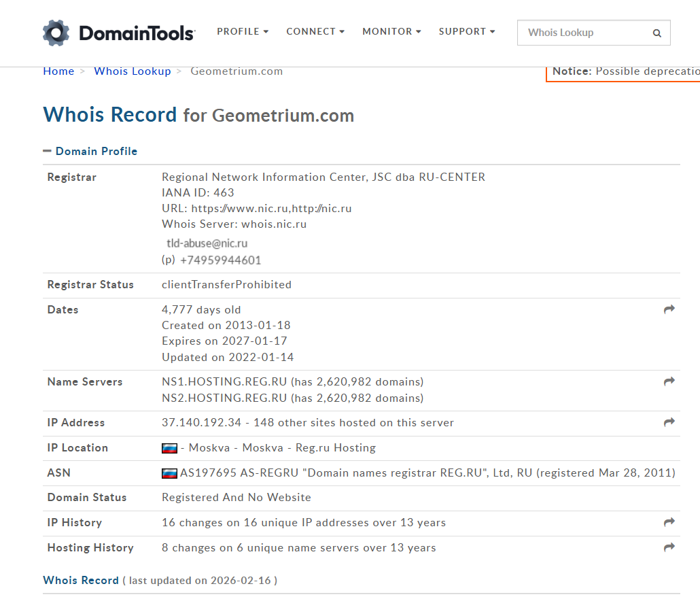Click the search magnifier icon

pyautogui.click(x=657, y=33)
